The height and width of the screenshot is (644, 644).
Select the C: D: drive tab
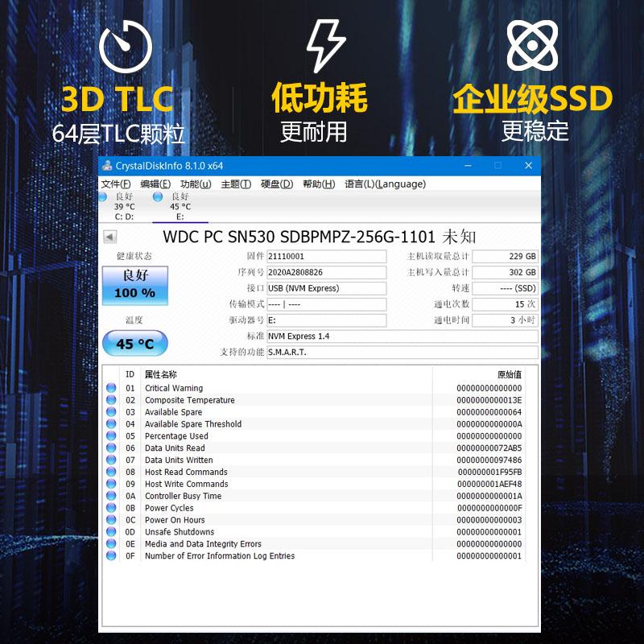pyautogui.click(x=124, y=207)
